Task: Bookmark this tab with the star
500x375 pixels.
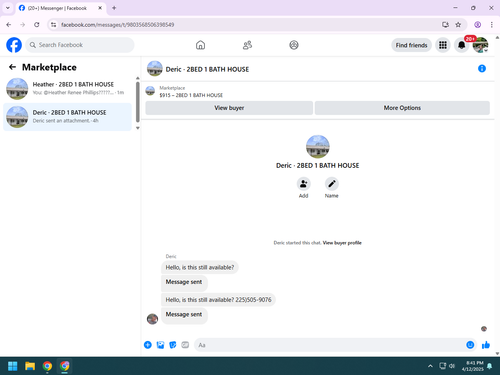Action: pyautogui.click(x=458, y=25)
